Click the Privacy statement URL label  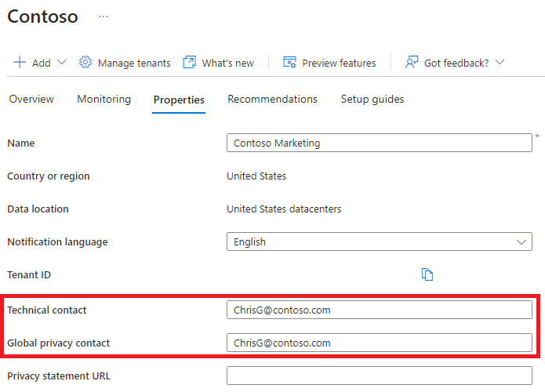59,376
